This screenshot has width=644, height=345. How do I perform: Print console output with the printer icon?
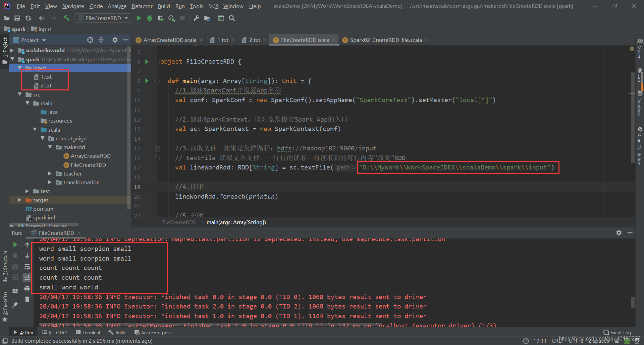(x=27, y=288)
